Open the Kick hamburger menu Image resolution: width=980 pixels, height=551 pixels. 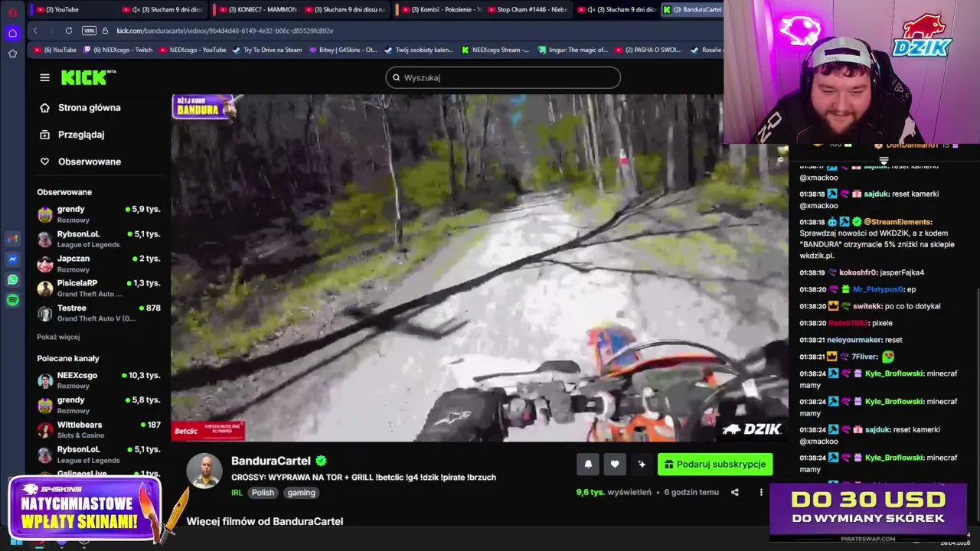click(x=44, y=77)
